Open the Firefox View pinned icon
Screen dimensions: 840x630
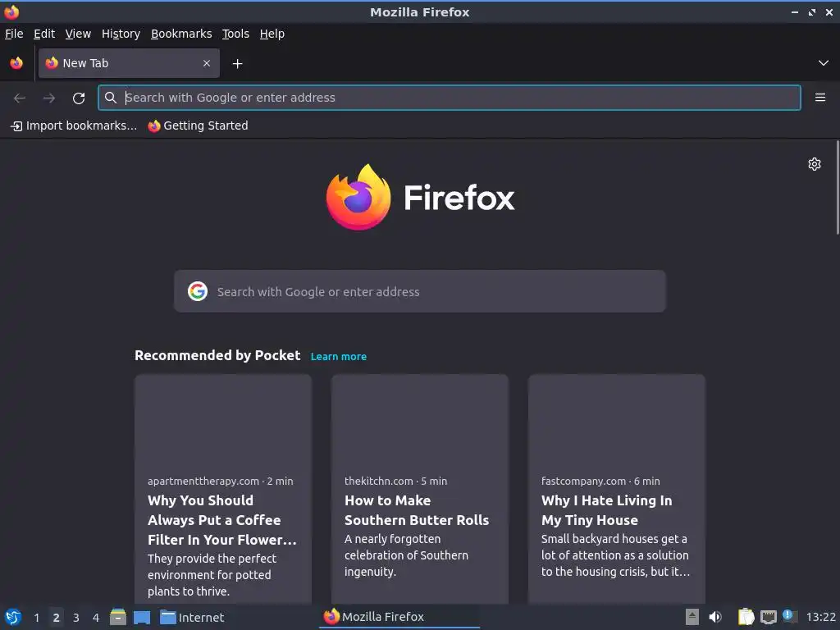tap(16, 63)
